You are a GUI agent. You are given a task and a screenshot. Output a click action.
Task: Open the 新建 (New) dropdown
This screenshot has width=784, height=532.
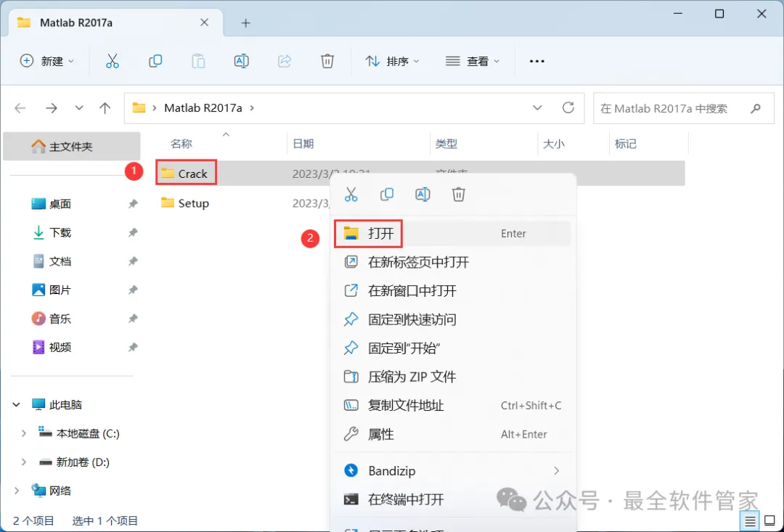(47, 61)
